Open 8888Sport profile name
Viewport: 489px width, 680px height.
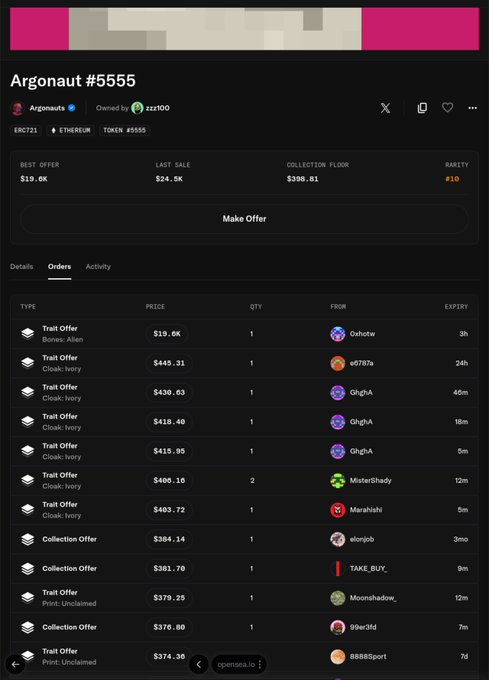tap(368, 657)
